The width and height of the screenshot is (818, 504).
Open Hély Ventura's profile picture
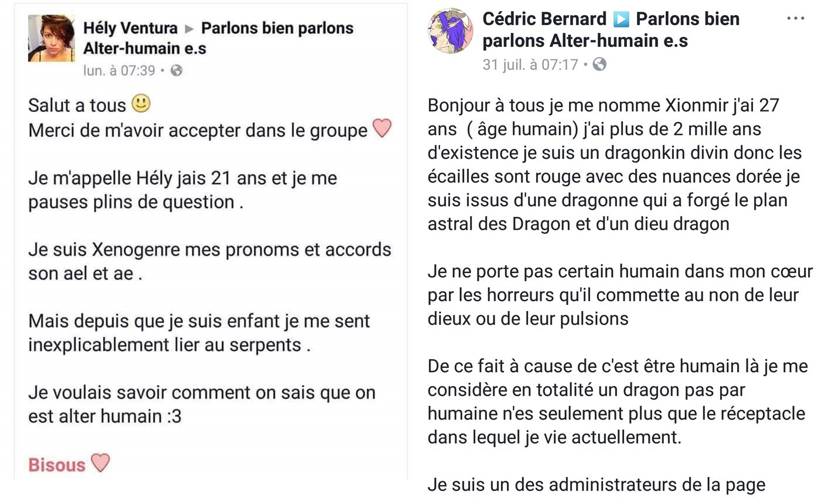52,39
